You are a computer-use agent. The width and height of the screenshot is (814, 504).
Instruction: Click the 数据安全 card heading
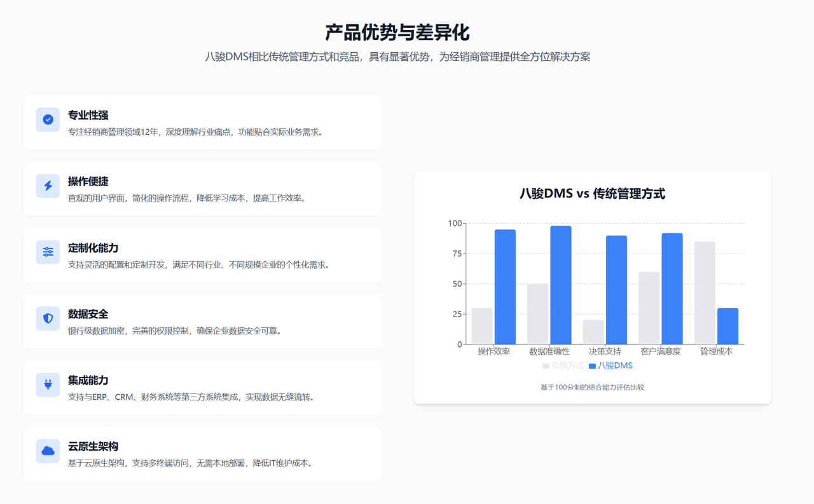click(x=88, y=314)
